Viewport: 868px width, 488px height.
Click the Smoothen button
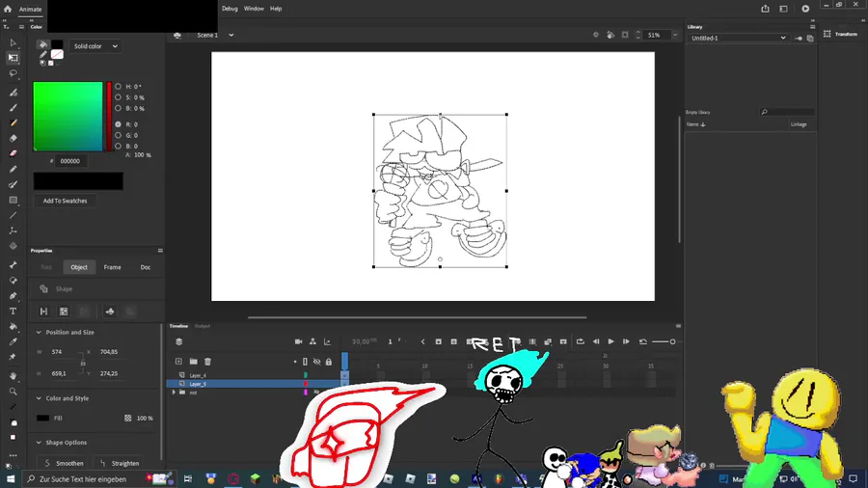point(63,463)
